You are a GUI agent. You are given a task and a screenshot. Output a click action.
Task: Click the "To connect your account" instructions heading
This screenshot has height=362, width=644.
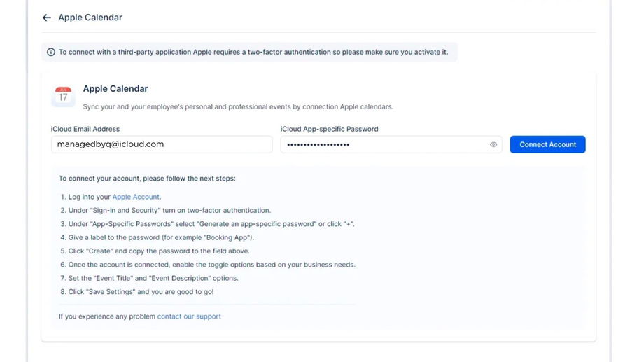tap(147, 179)
